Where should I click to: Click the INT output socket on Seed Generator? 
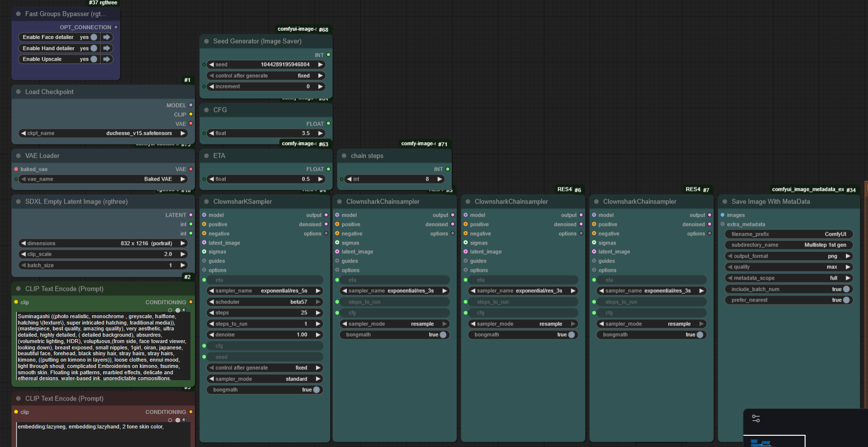tap(328, 55)
